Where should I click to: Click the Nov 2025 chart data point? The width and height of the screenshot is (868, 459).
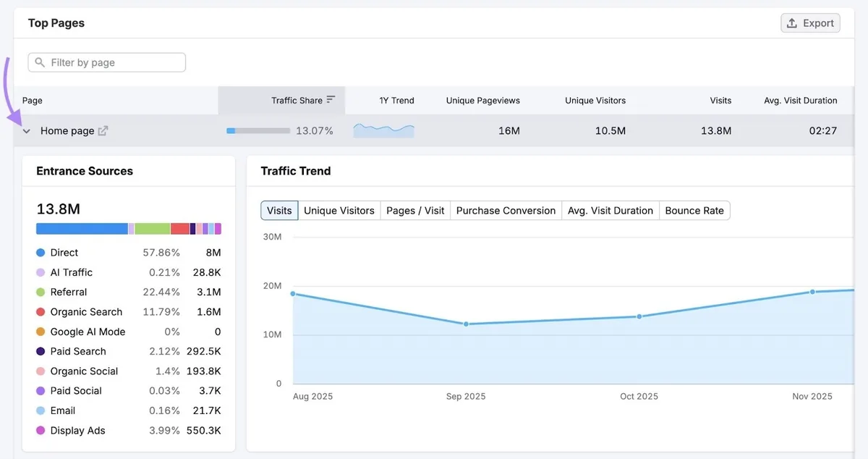pos(812,292)
